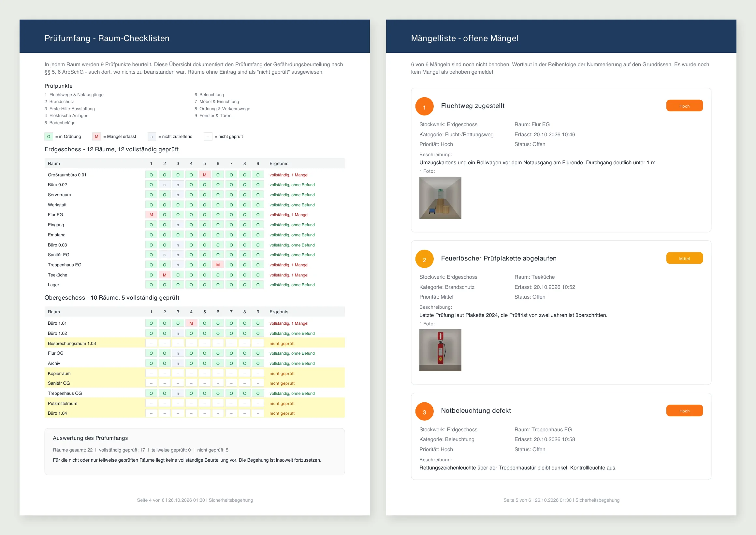Viewport: 756px width, 535px height.
Task: Click the first n cell in Büro 0.02 row
Action: (x=165, y=185)
